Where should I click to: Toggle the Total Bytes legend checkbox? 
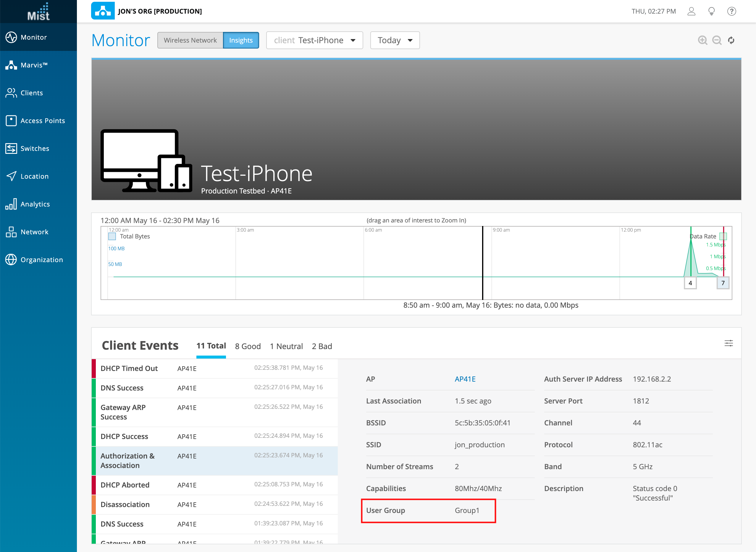[x=112, y=237]
